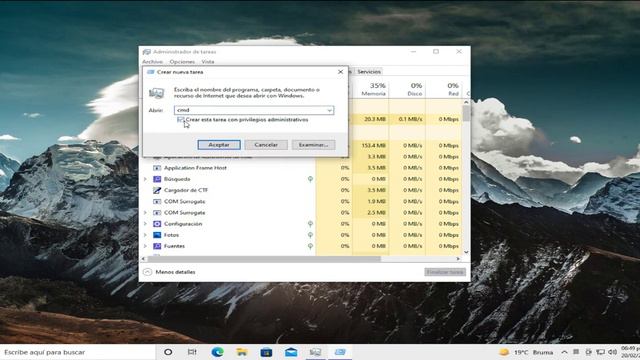This screenshot has height=360, width=640.
Task: Click the 153.4 MB memory value
Action: (x=373, y=146)
